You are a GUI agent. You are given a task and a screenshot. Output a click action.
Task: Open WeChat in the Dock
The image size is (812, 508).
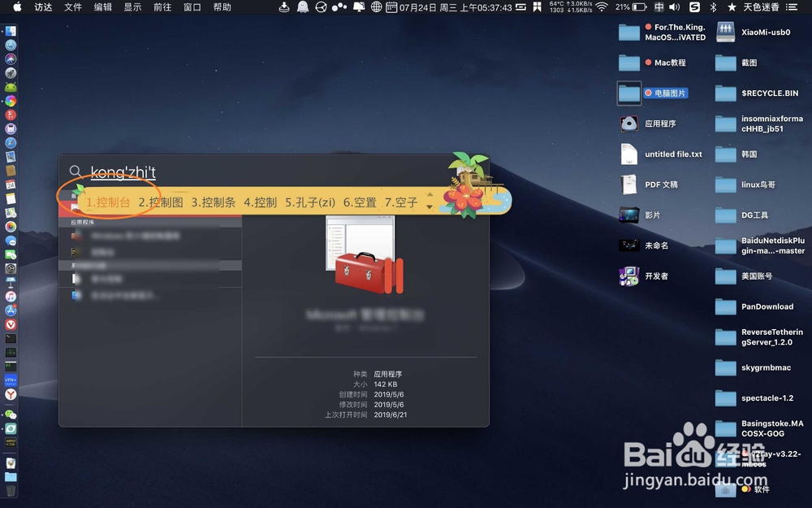coord(11,415)
